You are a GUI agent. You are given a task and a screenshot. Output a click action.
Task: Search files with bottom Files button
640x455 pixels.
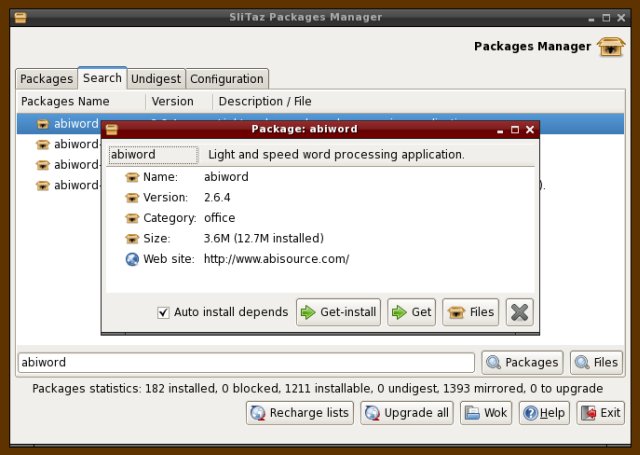[596, 362]
